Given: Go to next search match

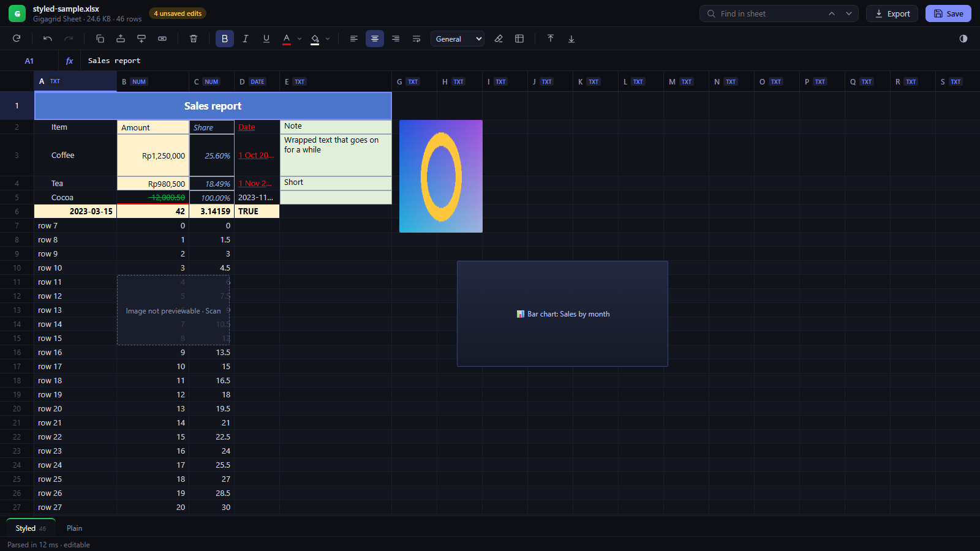Looking at the screenshot, I should pos(849,13).
